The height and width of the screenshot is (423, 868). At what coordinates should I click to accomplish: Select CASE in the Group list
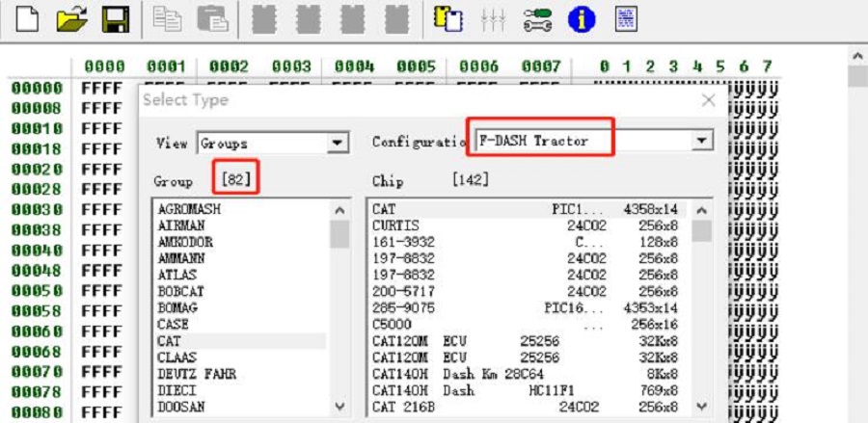(x=239, y=324)
